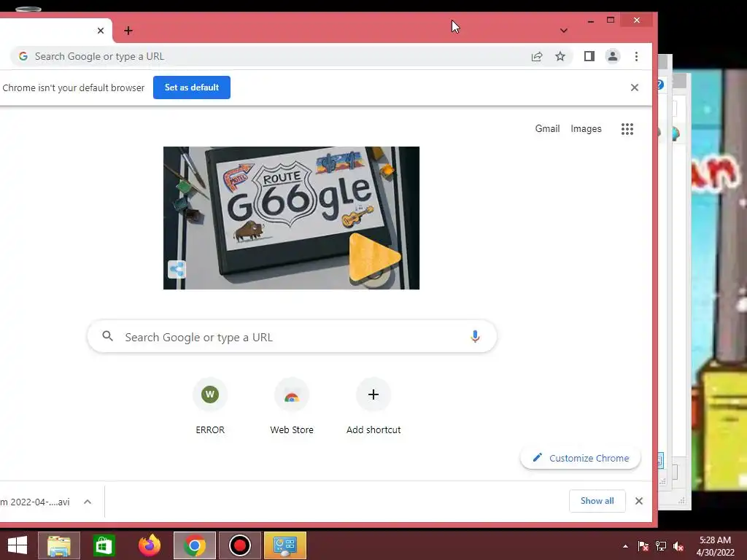This screenshot has height=560, width=747.
Task: Open the taskbar clock and date
Action: 715,546
